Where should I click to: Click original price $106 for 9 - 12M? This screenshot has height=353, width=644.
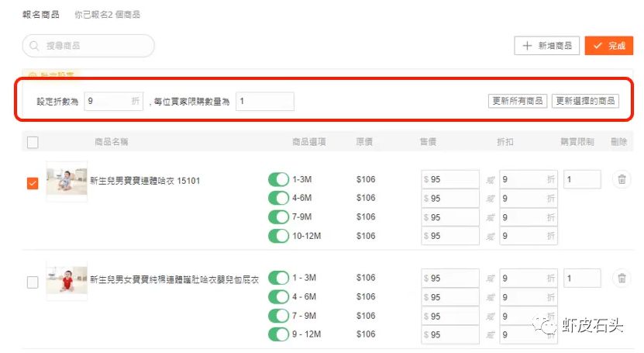(x=366, y=334)
